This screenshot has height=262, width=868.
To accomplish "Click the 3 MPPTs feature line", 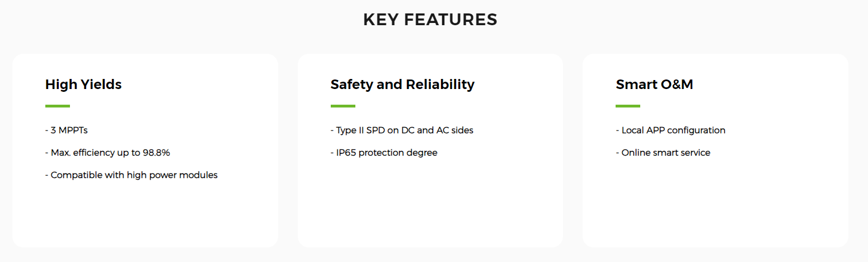I will pyautogui.click(x=67, y=130).
